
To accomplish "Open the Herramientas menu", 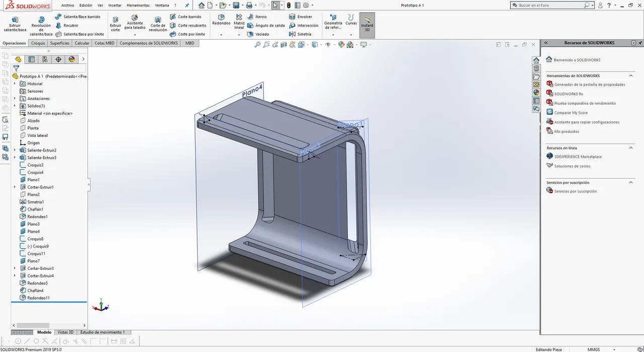I will pyautogui.click(x=138, y=5).
